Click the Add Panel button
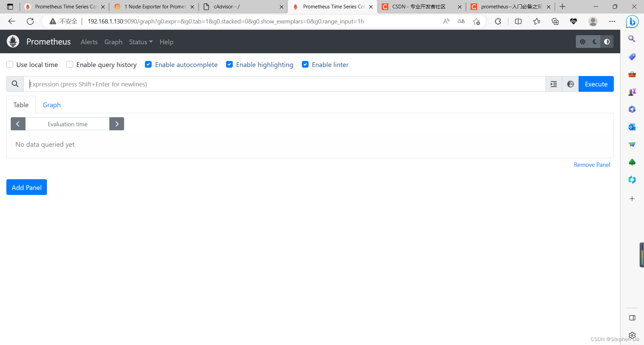Screen dimensions: 644x345 pyautogui.click(x=27, y=187)
